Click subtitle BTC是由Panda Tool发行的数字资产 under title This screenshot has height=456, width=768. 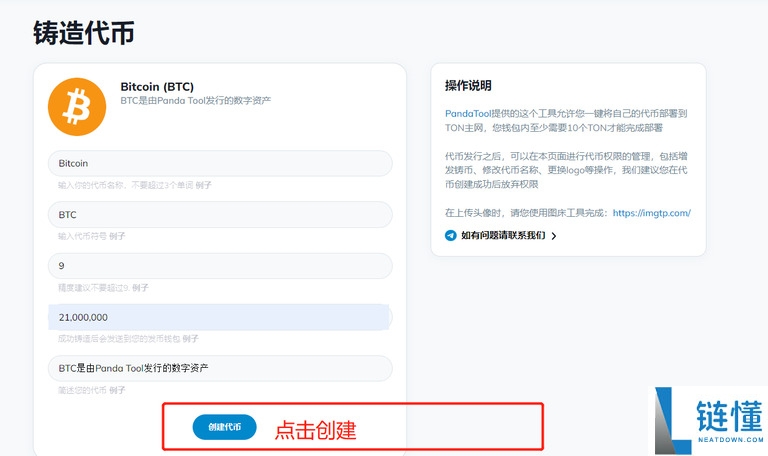(195, 100)
